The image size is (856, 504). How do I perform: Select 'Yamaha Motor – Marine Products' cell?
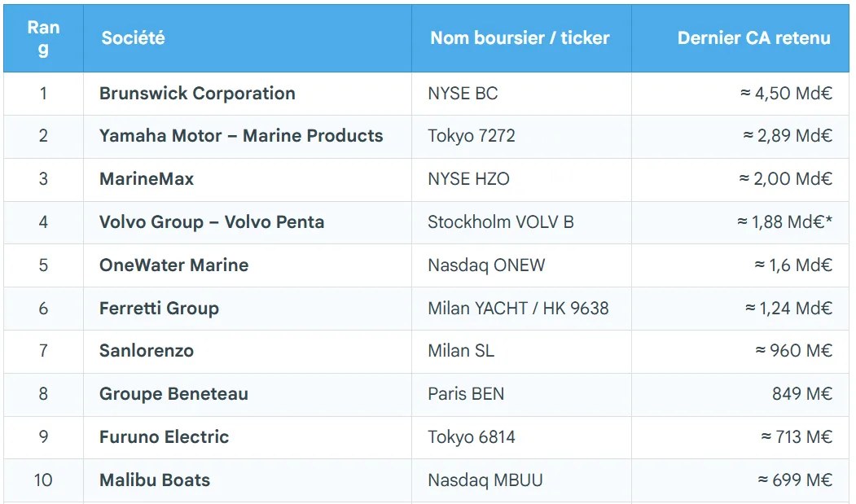point(248,136)
